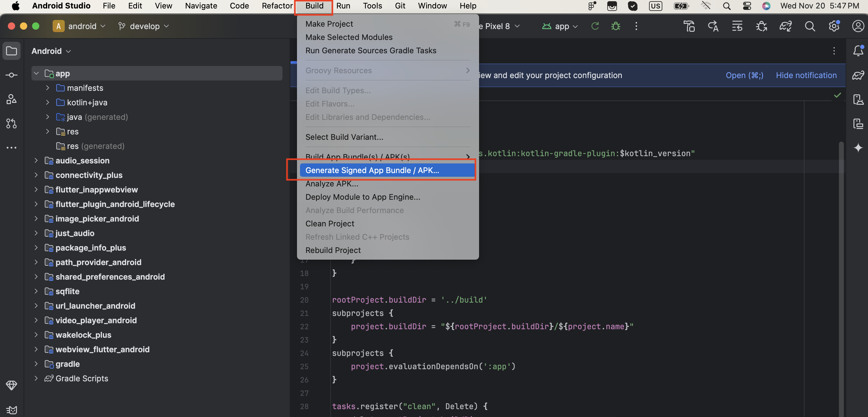Click the Sync Project with Gradle Files icon
The width and height of the screenshot is (868, 417).
(x=785, y=26)
